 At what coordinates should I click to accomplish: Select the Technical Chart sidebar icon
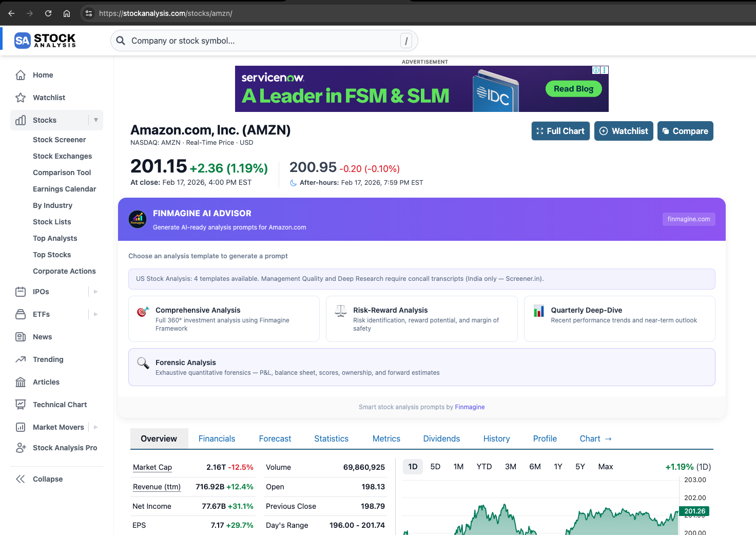(x=21, y=405)
